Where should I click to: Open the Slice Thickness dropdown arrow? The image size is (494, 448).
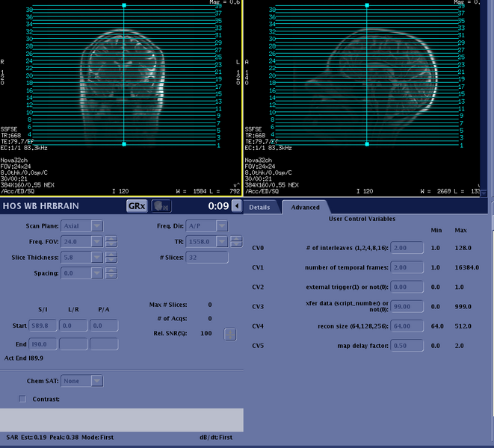[x=97, y=257]
